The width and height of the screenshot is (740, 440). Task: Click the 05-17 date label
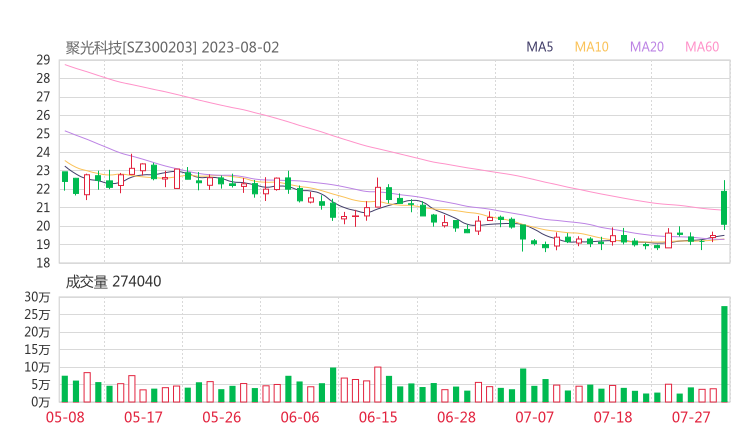point(143,418)
